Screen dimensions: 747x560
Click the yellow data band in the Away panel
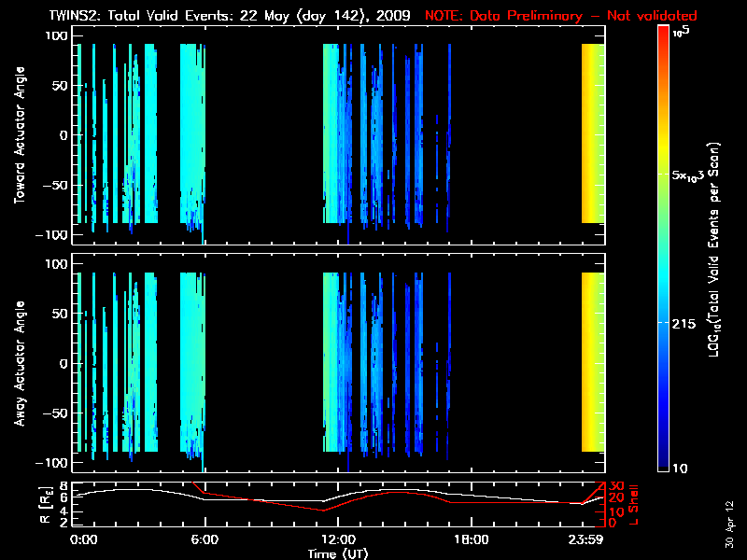click(593, 362)
